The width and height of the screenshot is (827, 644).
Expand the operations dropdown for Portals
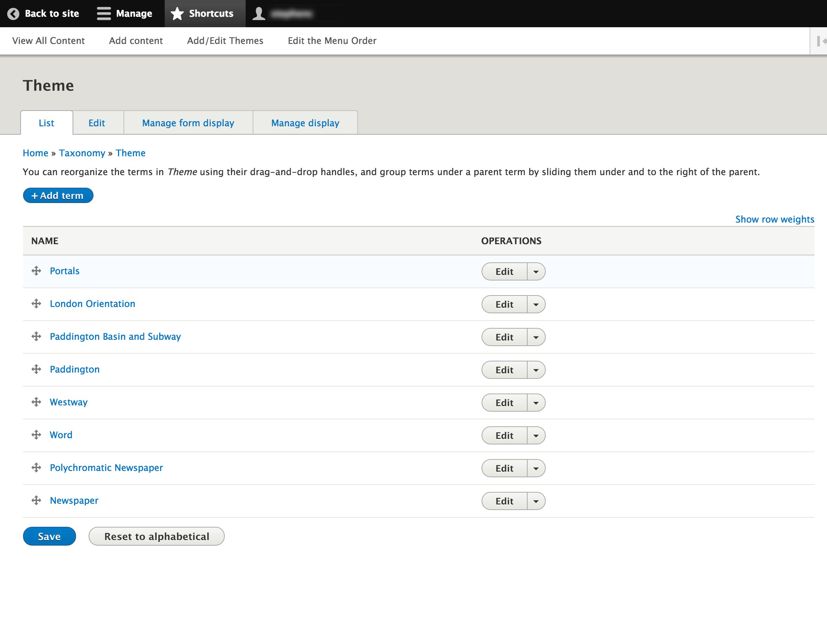[536, 272]
